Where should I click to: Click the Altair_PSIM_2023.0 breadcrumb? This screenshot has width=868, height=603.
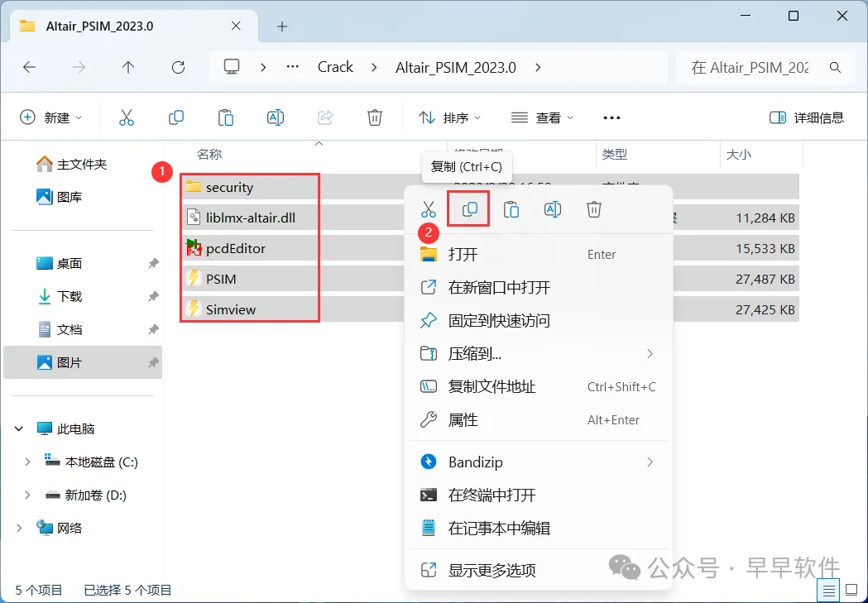(x=456, y=68)
